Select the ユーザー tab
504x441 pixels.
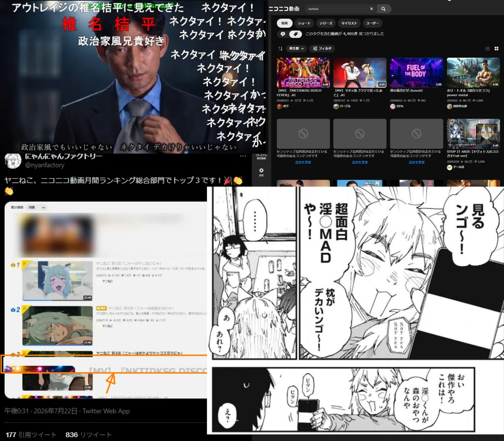(x=372, y=23)
